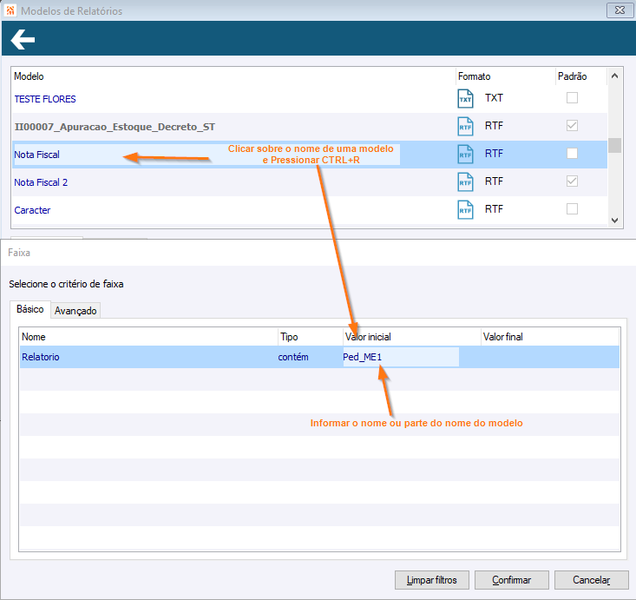The image size is (636, 600).
Task: Click the model list scrollbar thumb
Action: [x=615, y=145]
